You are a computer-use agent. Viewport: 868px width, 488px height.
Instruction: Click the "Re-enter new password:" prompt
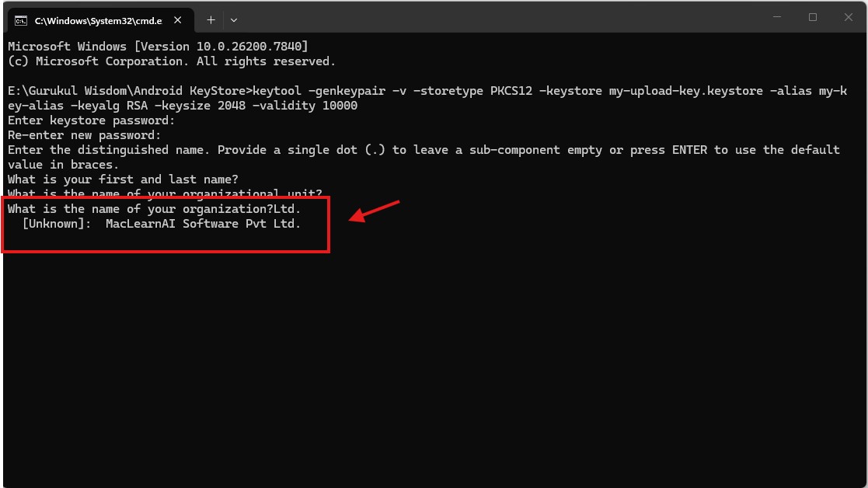pos(85,135)
